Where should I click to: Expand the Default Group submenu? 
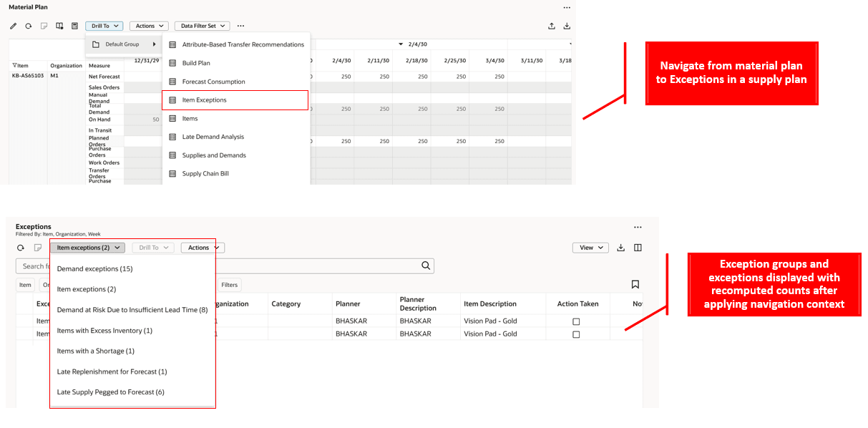click(x=124, y=44)
